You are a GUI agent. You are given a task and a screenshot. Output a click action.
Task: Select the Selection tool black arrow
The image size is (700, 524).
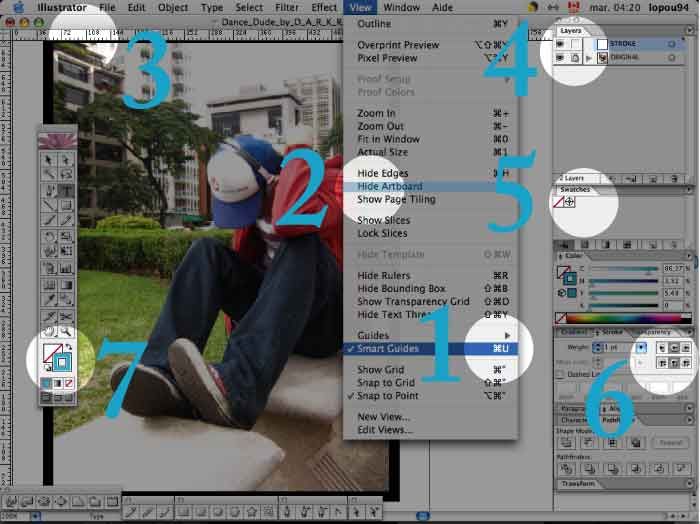(x=49, y=159)
